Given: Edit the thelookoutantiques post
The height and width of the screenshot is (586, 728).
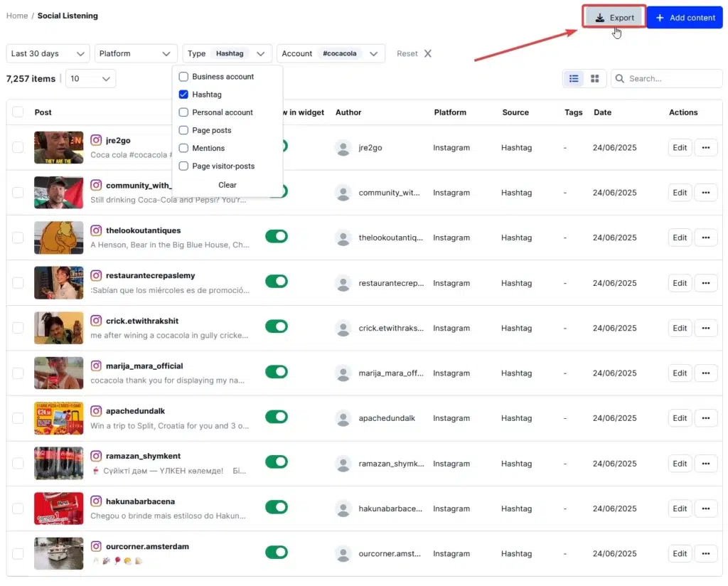Looking at the screenshot, I should pyautogui.click(x=680, y=238).
